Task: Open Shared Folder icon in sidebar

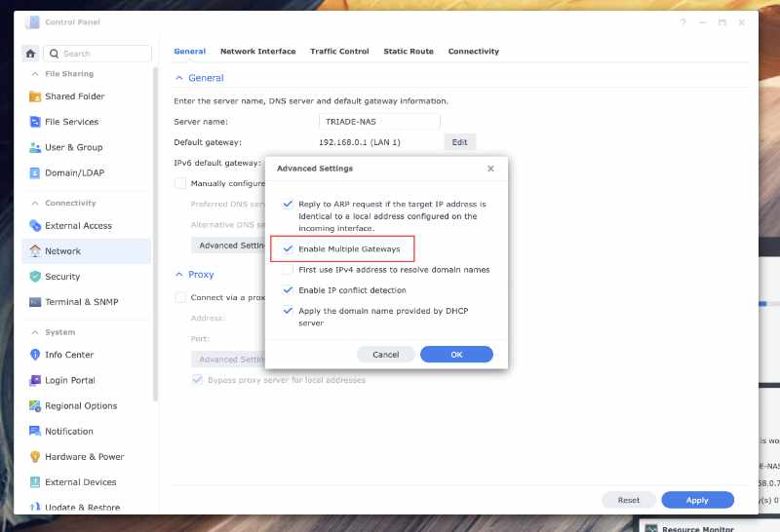Action: [x=35, y=96]
